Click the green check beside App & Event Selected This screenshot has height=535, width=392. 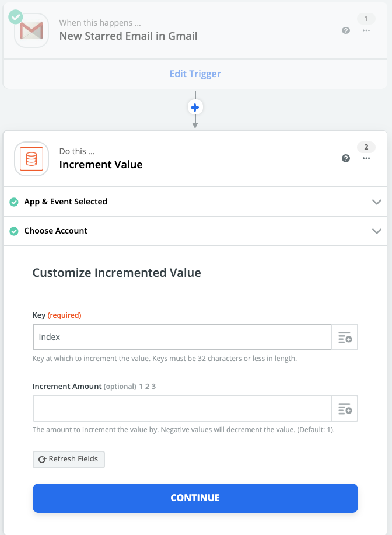tap(14, 202)
